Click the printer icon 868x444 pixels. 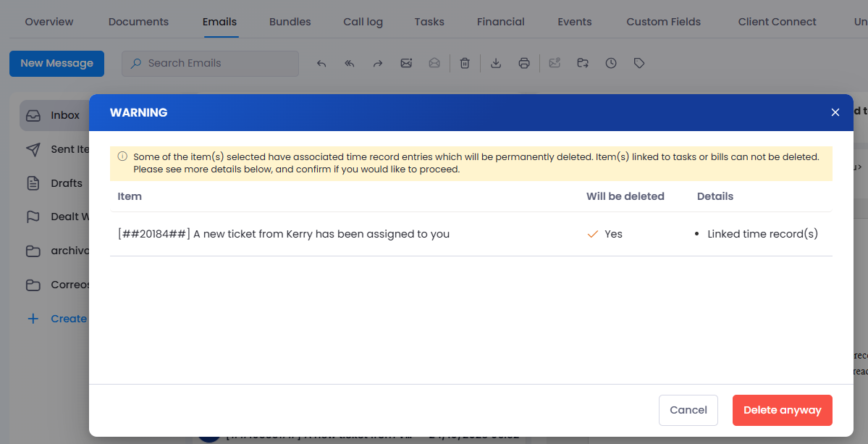tap(524, 64)
